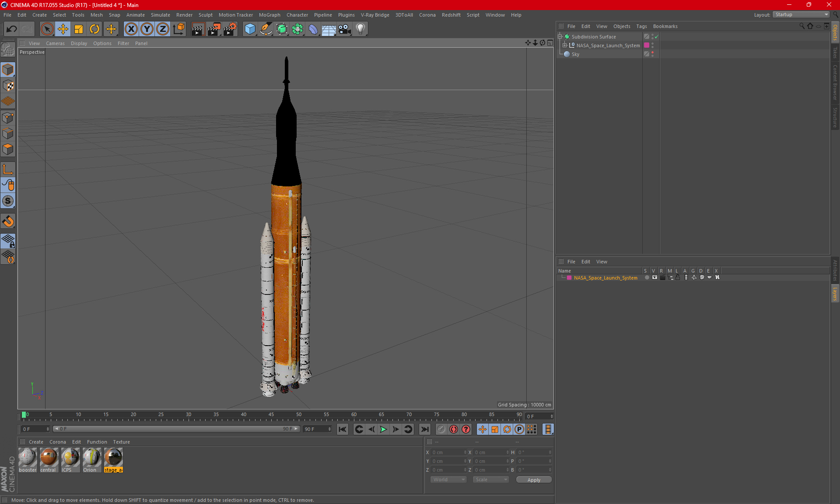840x504 pixels.
Task: Render the active view
Action: point(198,29)
